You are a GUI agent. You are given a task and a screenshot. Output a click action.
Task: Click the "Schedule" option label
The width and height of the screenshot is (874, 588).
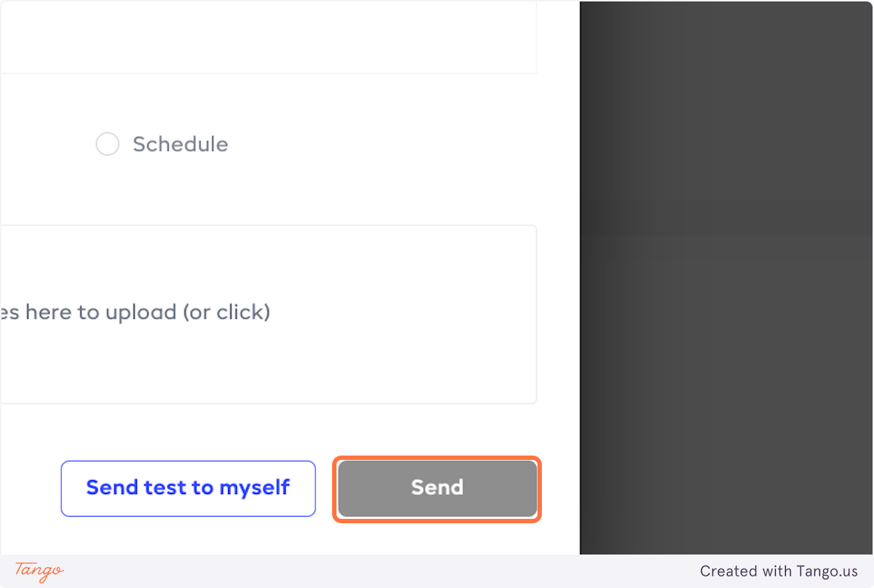pyautogui.click(x=180, y=144)
